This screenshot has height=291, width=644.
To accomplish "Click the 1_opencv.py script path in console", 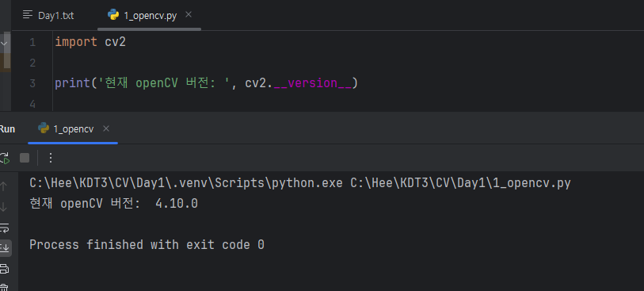I will (460, 183).
